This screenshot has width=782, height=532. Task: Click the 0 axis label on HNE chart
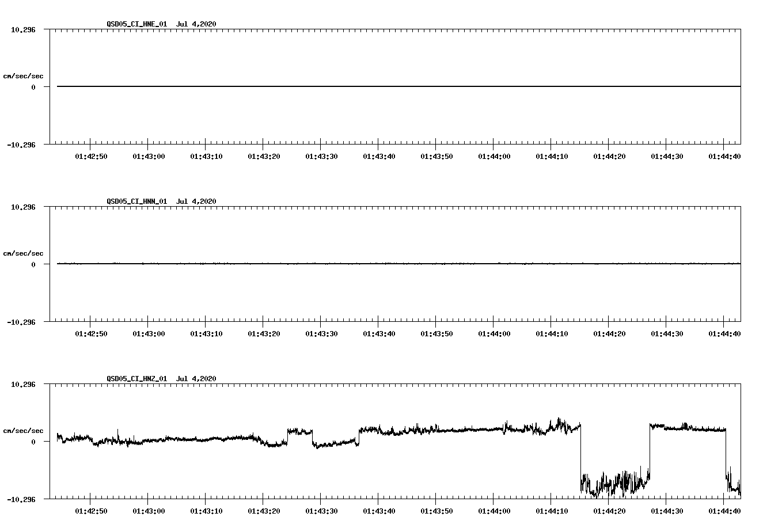click(x=33, y=87)
